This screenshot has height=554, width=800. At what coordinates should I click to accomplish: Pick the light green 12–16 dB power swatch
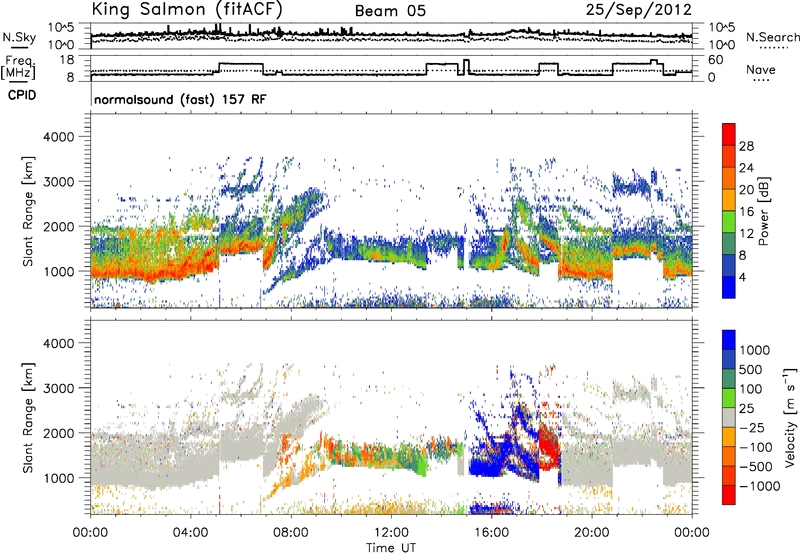(729, 222)
